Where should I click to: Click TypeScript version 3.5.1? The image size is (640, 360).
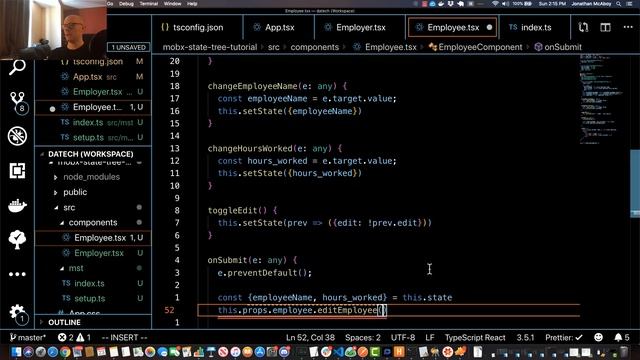tap(525, 338)
